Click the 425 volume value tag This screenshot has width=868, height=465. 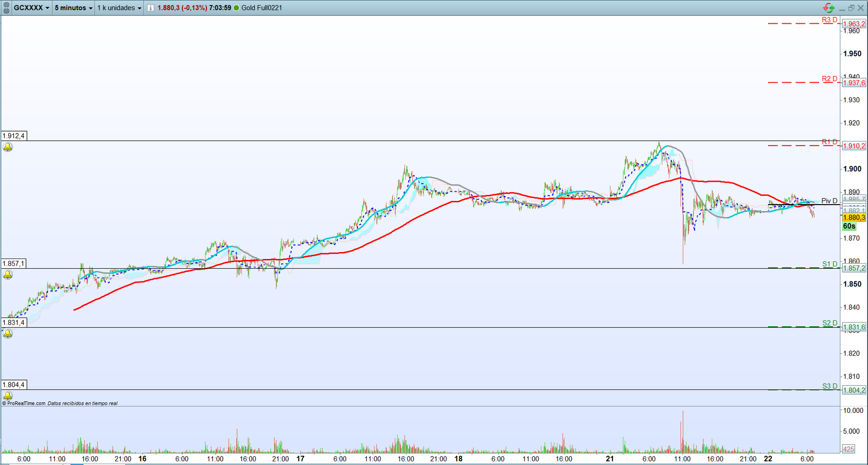tap(848, 449)
